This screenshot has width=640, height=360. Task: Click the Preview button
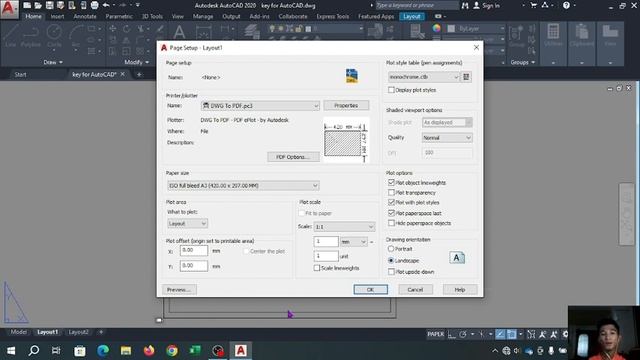coord(179,289)
